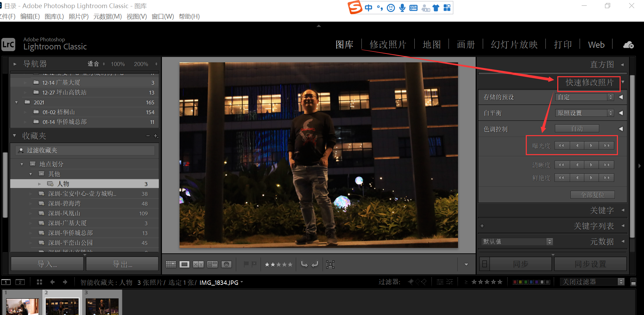Decrease exposure by large step
The height and width of the screenshot is (315, 644).
pos(562,146)
